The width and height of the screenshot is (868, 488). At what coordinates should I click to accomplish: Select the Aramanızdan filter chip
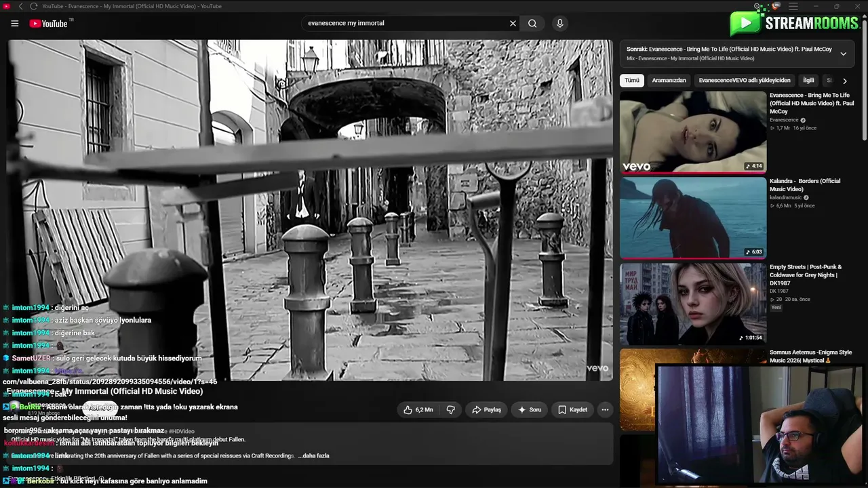[x=669, y=80]
